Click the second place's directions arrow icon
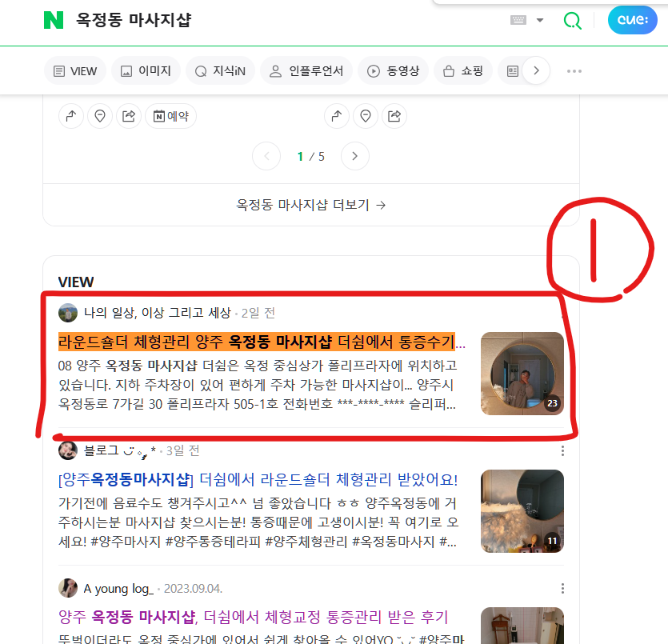The width and height of the screenshot is (668, 644). tap(337, 116)
